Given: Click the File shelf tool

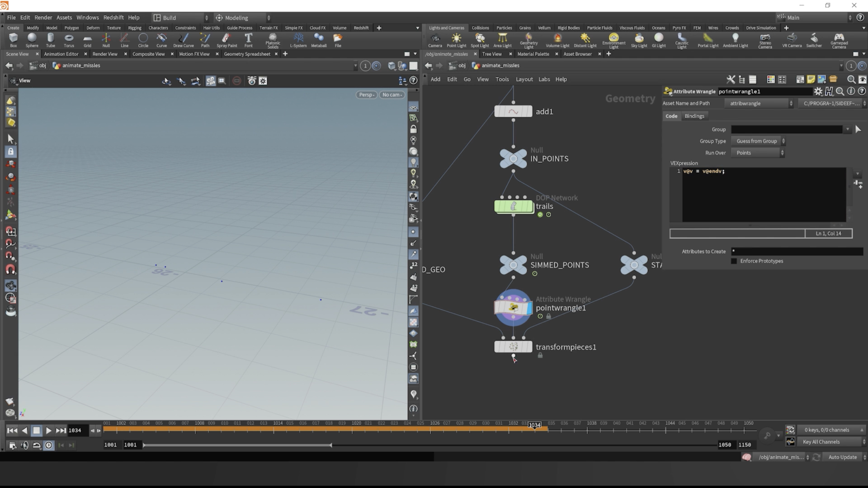Looking at the screenshot, I should [x=338, y=40].
